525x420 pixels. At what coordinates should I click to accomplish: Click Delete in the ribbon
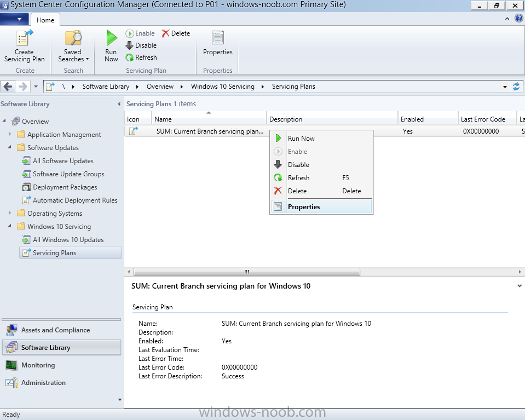[176, 33]
